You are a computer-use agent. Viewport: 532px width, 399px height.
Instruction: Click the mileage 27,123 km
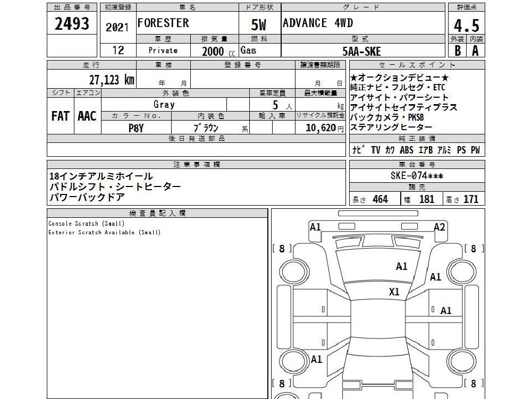pyautogui.click(x=112, y=80)
